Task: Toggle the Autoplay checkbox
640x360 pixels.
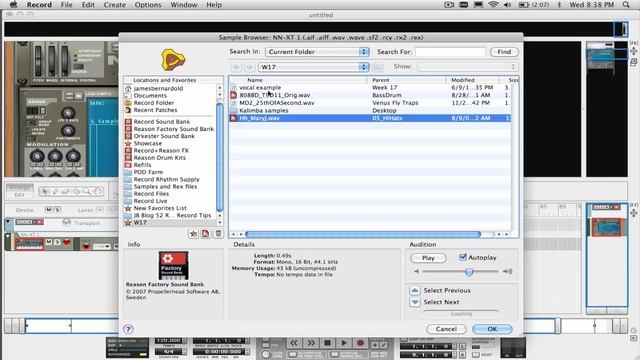Action: [463, 257]
